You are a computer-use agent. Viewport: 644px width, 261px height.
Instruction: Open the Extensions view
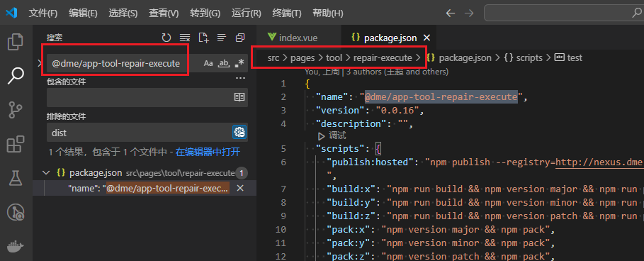(16, 144)
